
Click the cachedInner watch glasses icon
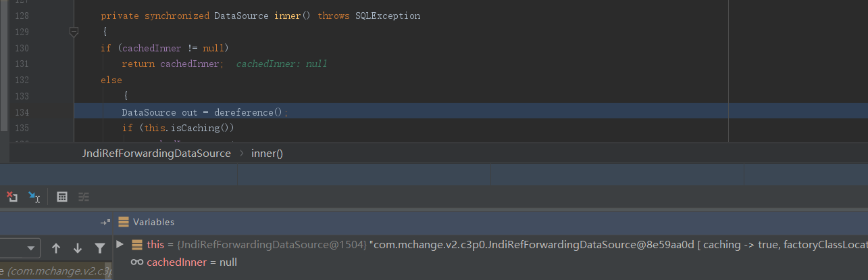coord(136,262)
